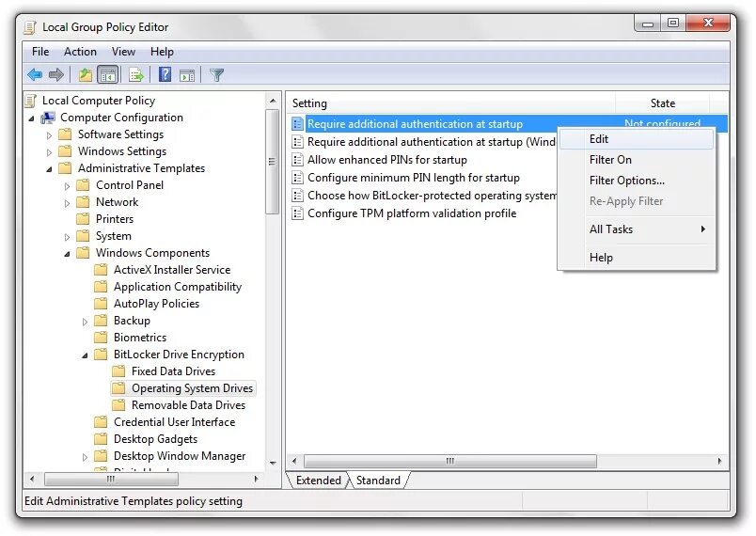Click the Local Computer Policy scroll icon

(x=31, y=101)
